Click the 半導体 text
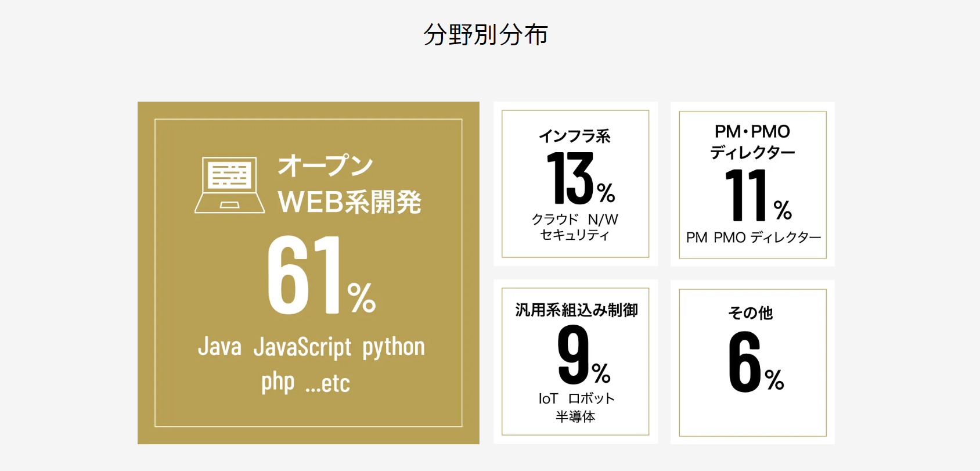This screenshot has width=980, height=471. click(575, 416)
